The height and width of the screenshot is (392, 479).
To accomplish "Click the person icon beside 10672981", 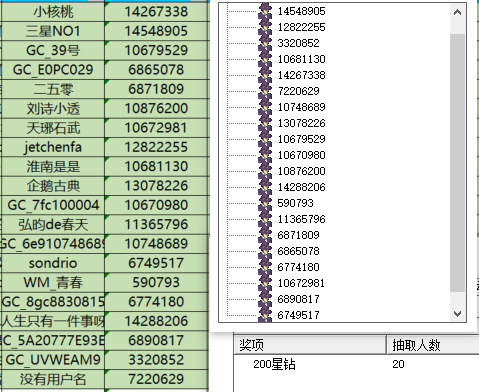I will click(x=265, y=283).
